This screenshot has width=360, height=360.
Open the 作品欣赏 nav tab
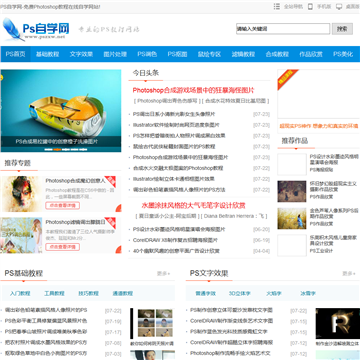pos(311,54)
